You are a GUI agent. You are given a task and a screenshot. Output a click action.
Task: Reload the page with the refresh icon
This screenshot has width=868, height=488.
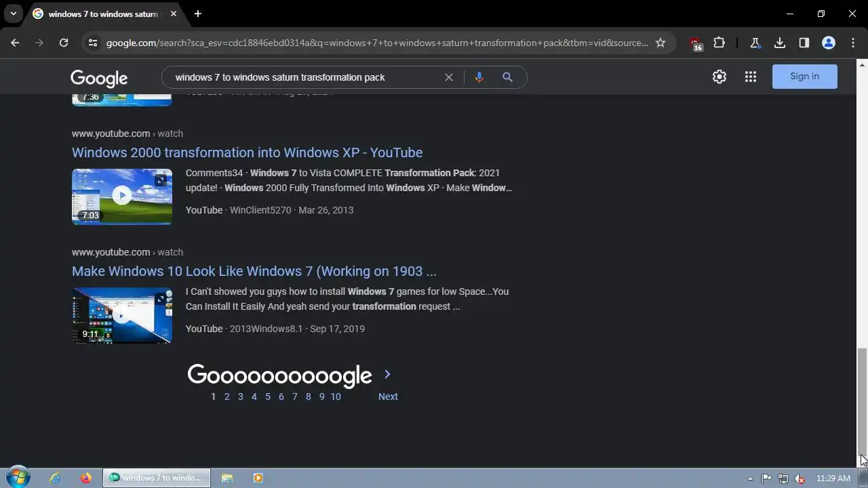click(64, 43)
